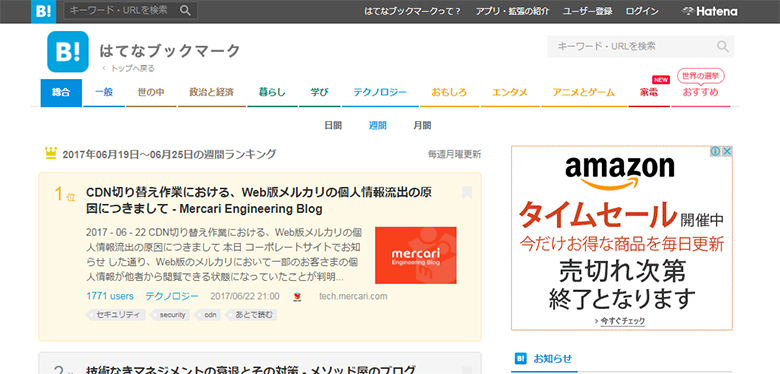Click the テクノロジー category under rank 1

[172, 296]
